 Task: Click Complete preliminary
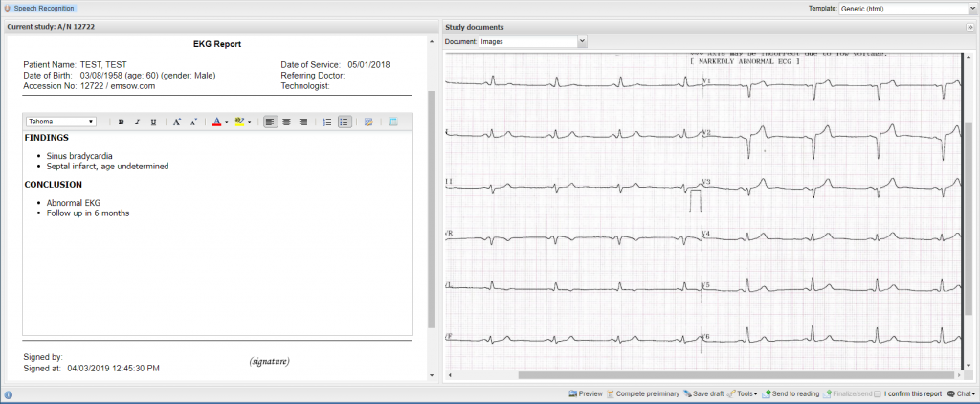pos(642,394)
